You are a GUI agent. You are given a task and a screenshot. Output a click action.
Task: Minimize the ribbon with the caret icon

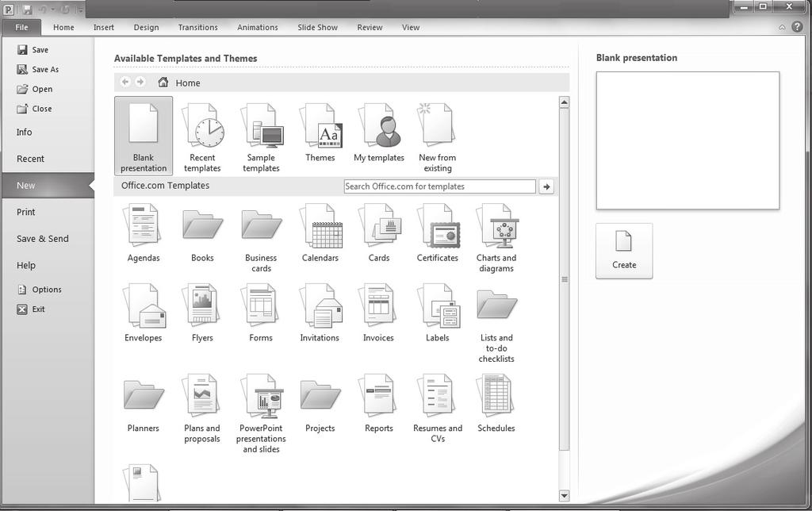[x=782, y=28]
